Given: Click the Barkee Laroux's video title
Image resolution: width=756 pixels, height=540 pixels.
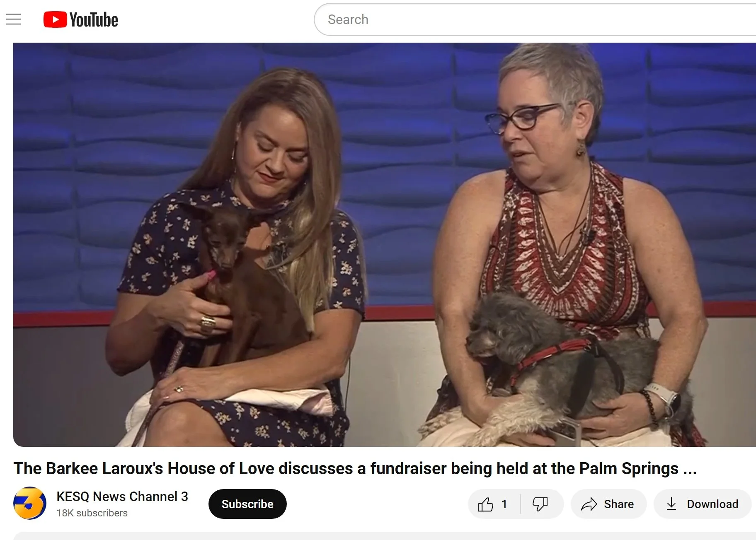Looking at the screenshot, I should (x=355, y=468).
